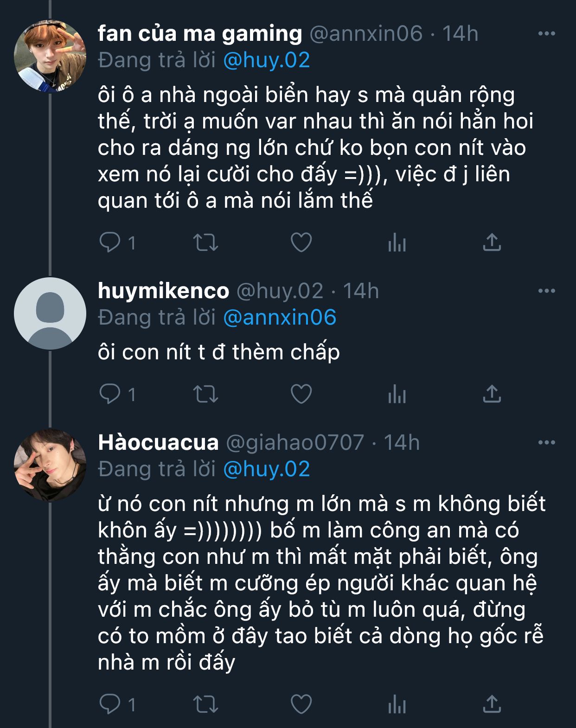Open more options on annxin06's tweet

[x=546, y=33]
